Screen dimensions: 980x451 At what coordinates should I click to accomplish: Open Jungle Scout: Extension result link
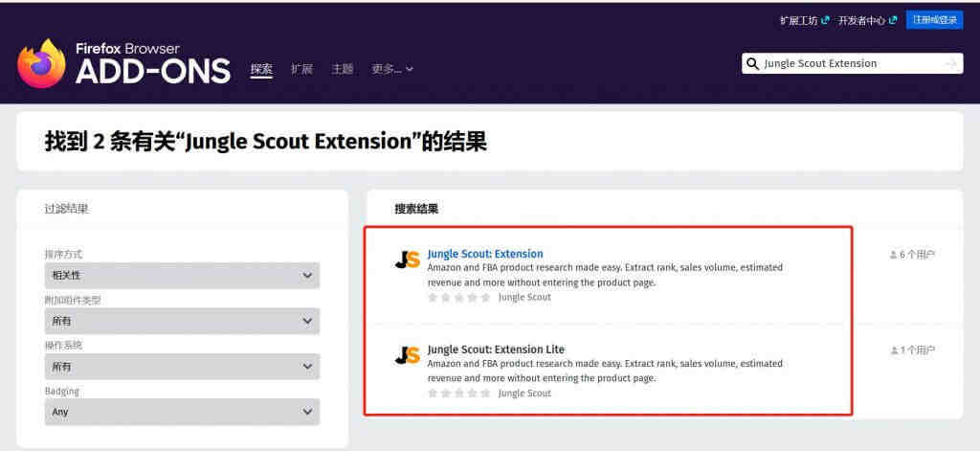485,254
